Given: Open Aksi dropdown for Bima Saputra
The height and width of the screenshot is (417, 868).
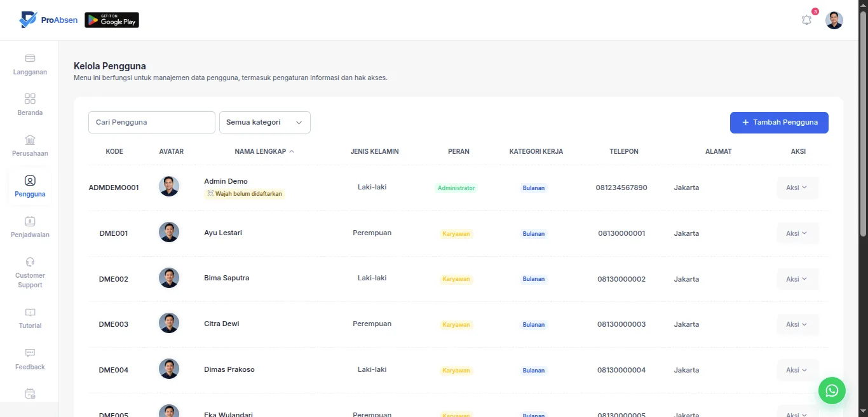Looking at the screenshot, I should point(797,279).
